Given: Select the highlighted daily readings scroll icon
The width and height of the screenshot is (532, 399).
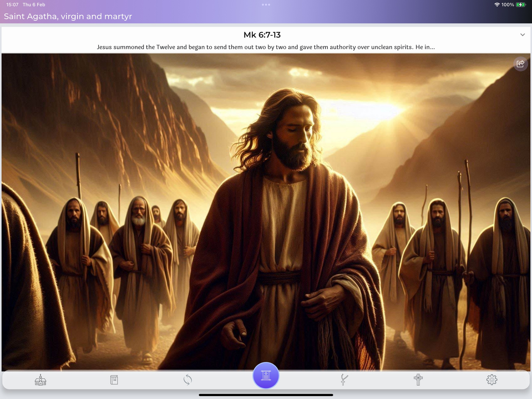Looking at the screenshot, I should 266,375.
